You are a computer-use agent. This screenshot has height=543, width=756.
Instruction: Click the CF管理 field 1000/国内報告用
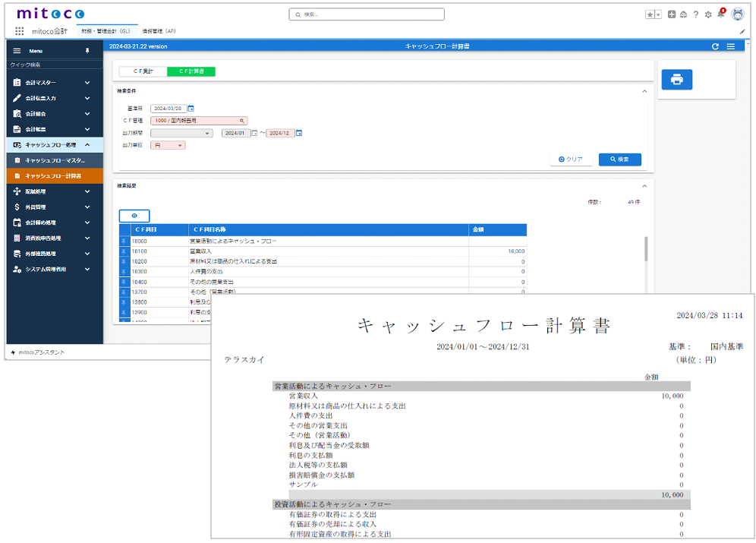point(199,121)
